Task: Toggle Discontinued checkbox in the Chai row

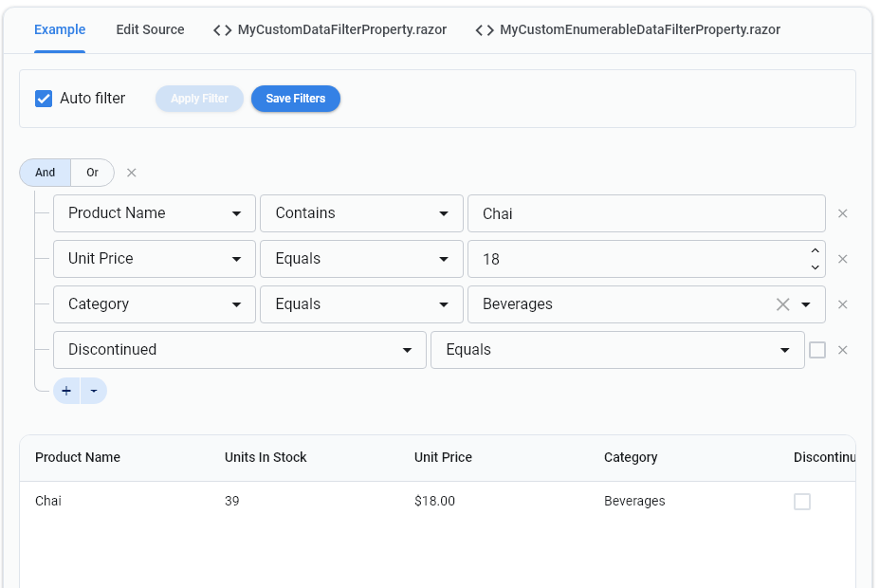Action: click(801, 501)
